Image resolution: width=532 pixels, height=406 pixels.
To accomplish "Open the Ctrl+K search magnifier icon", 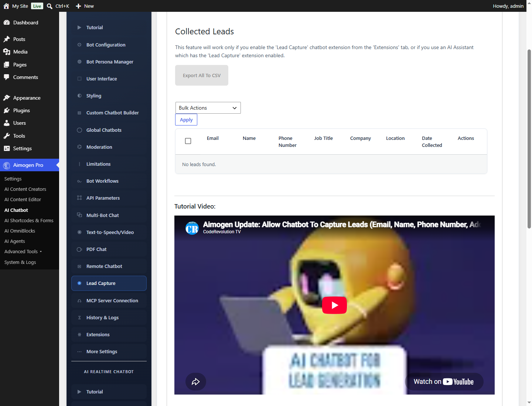I will pos(50,6).
